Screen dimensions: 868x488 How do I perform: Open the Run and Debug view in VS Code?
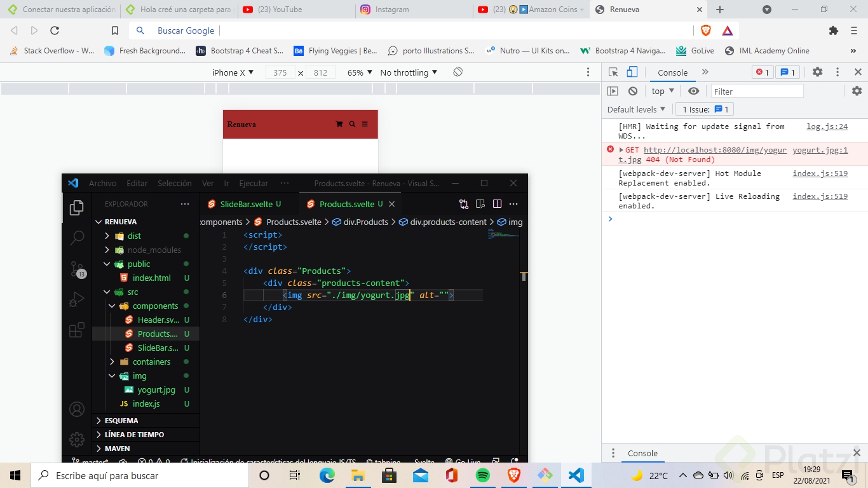pos(77,299)
